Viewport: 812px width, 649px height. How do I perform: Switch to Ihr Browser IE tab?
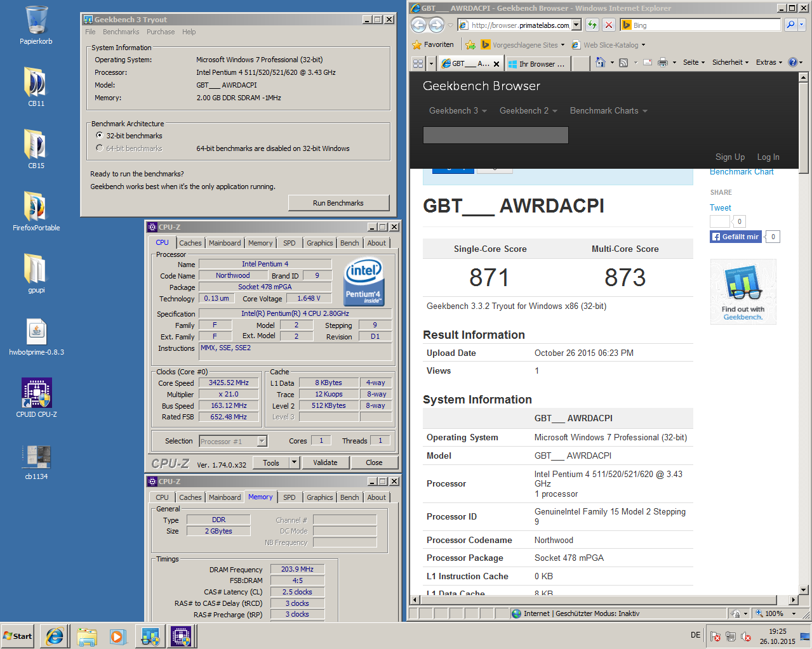pyautogui.click(x=538, y=63)
